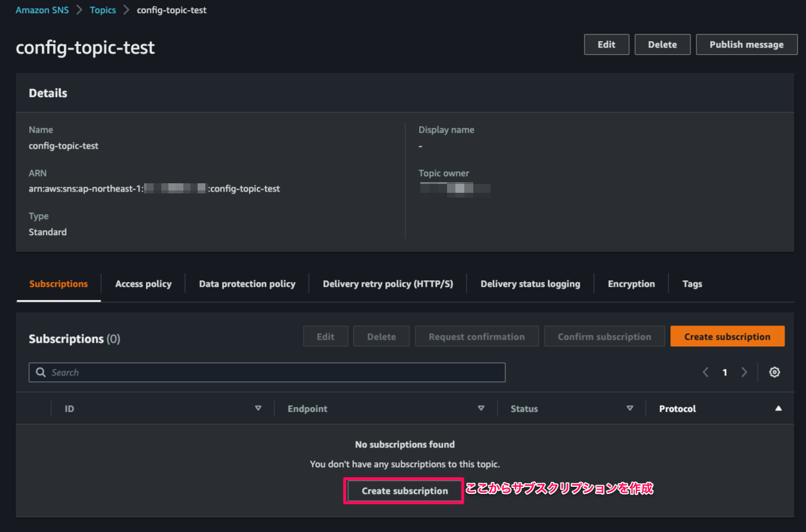Click the 'config-topic-test' page heading
Screen dimensions: 806x532
point(85,48)
